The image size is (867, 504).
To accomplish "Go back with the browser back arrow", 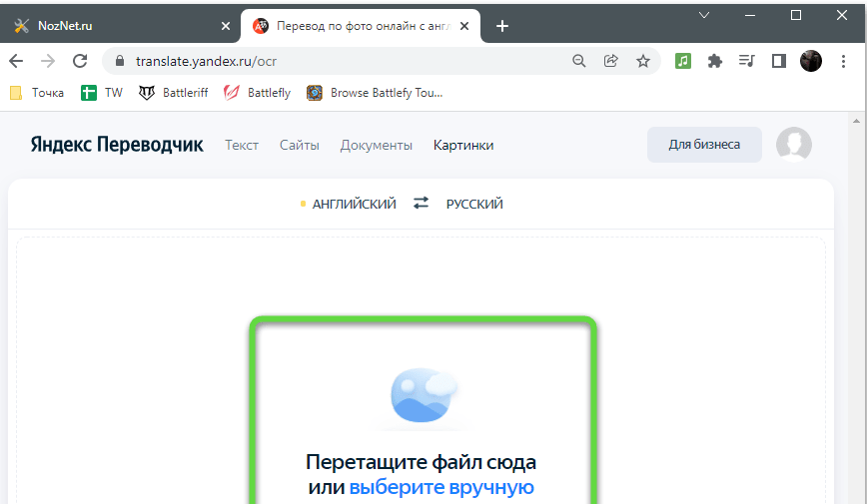I will coord(16,61).
